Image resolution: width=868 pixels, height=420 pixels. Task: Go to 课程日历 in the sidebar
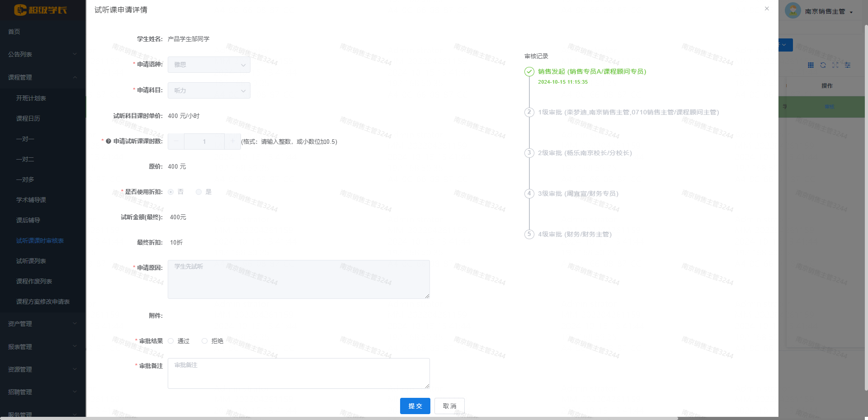(28, 118)
